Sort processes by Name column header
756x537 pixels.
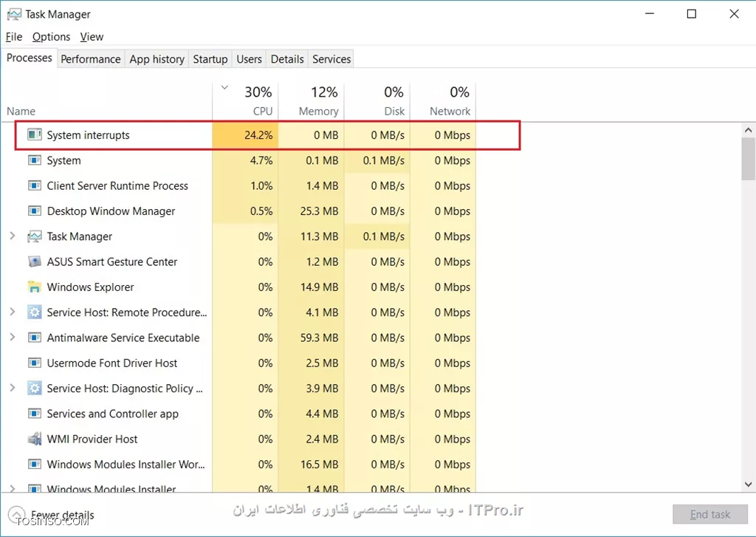tap(21, 112)
